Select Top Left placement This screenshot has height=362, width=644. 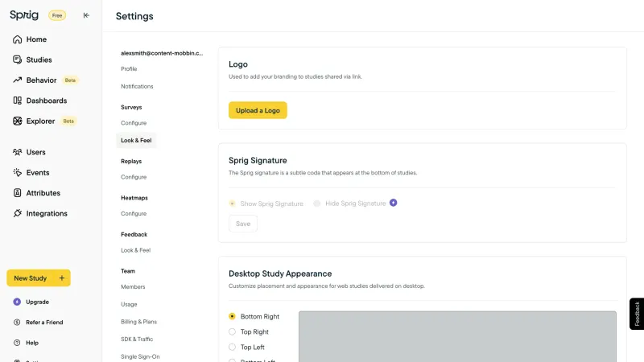[x=232, y=348]
